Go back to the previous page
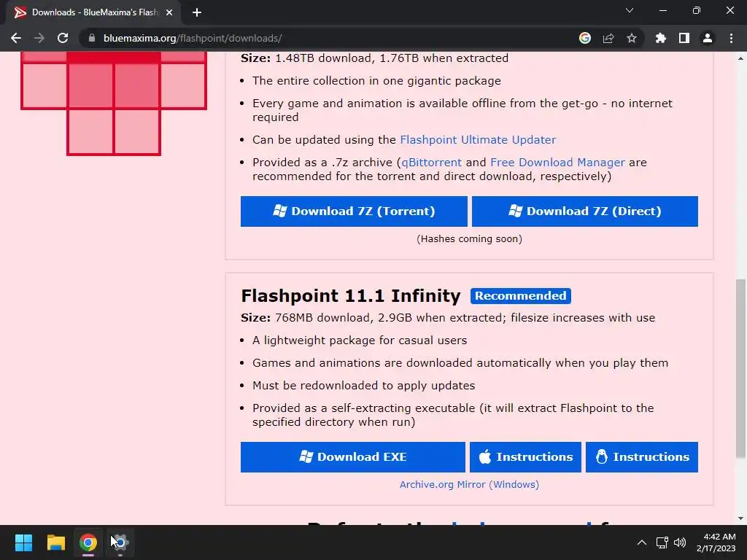This screenshot has height=560, width=747. (x=16, y=38)
